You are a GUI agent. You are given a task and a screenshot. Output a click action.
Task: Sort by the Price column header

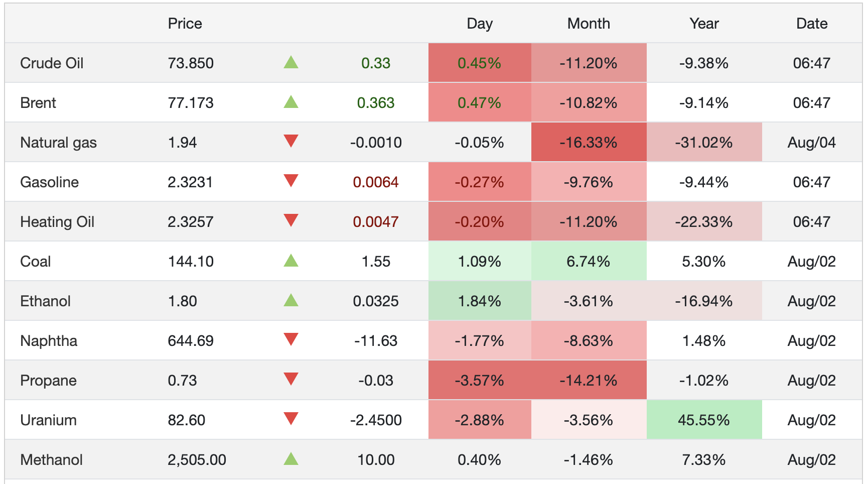pos(185,24)
